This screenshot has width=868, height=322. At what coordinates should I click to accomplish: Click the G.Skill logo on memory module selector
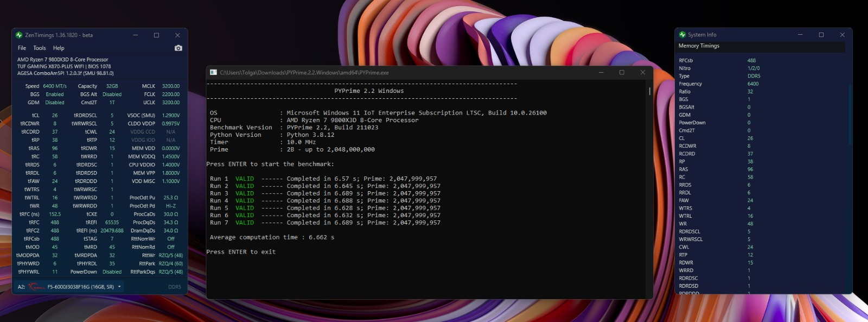(x=37, y=287)
